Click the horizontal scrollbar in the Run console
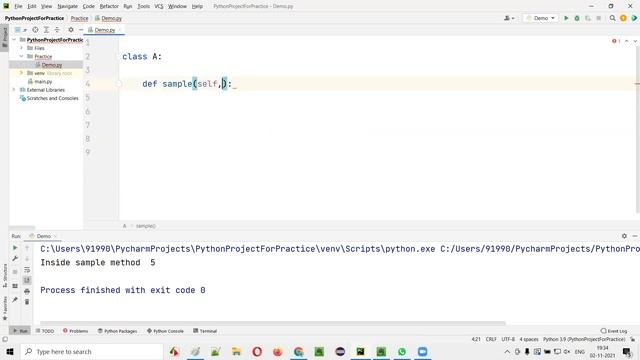The width and height of the screenshot is (640, 360). click(273, 323)
